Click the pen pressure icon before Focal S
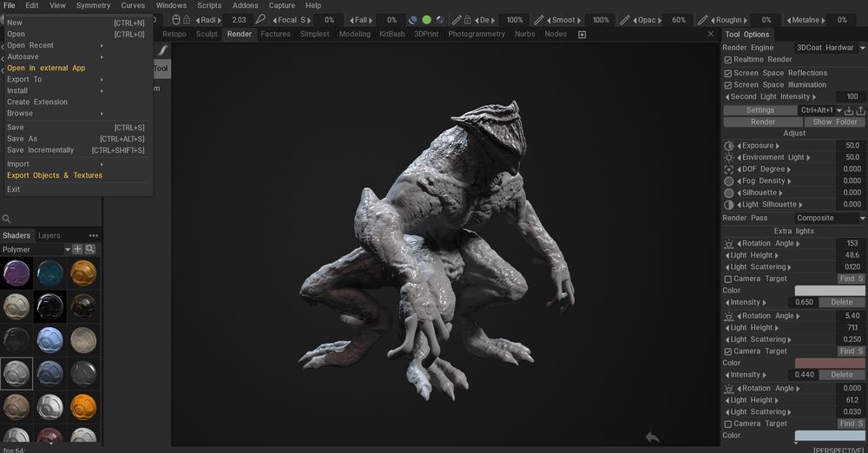Screen dimensions: 868x453 coord(260,20)
